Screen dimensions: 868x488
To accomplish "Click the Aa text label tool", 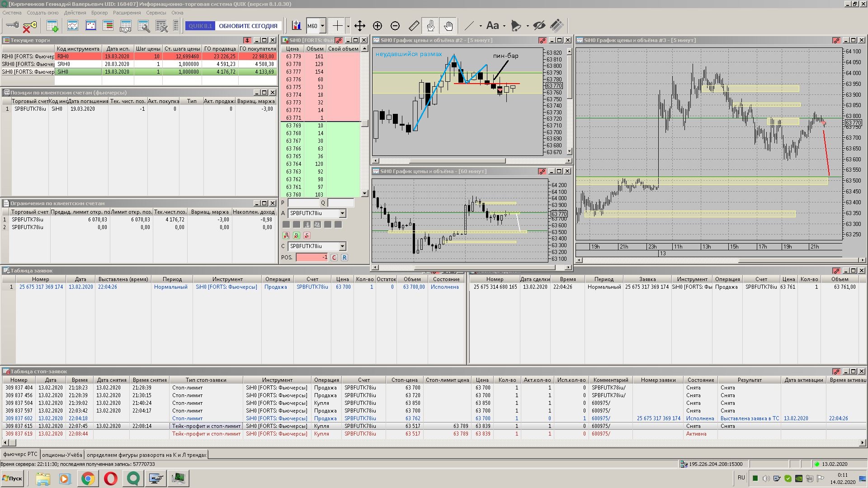I will point(492,26).
